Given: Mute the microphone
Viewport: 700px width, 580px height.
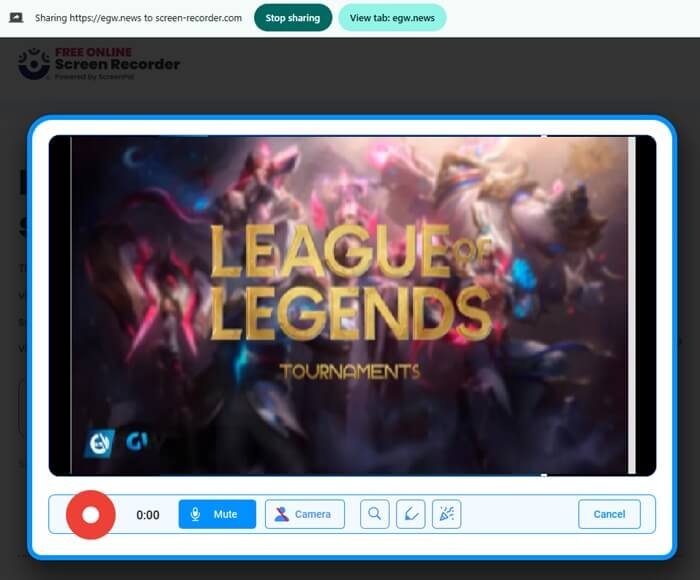Looking at the screenshot, I should tap(217, 514).
